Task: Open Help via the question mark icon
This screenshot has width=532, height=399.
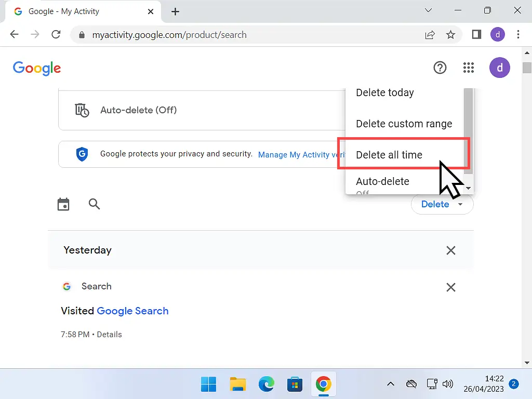Action: click(440, 68)
